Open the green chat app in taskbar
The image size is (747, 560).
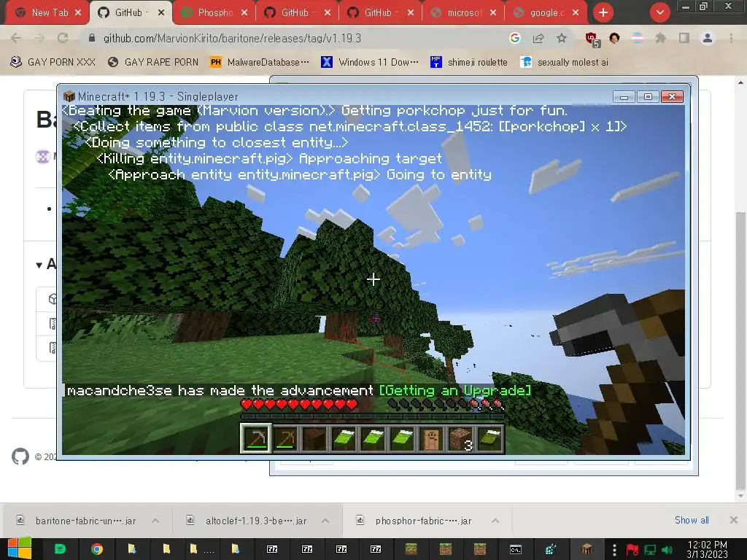(60, 549)
